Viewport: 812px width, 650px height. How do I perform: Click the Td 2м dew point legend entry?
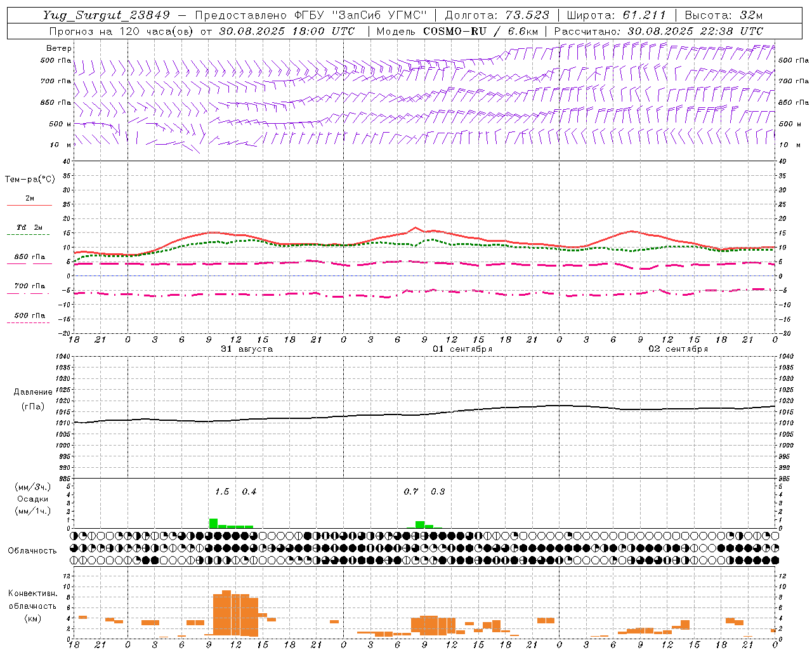(29, 227)
